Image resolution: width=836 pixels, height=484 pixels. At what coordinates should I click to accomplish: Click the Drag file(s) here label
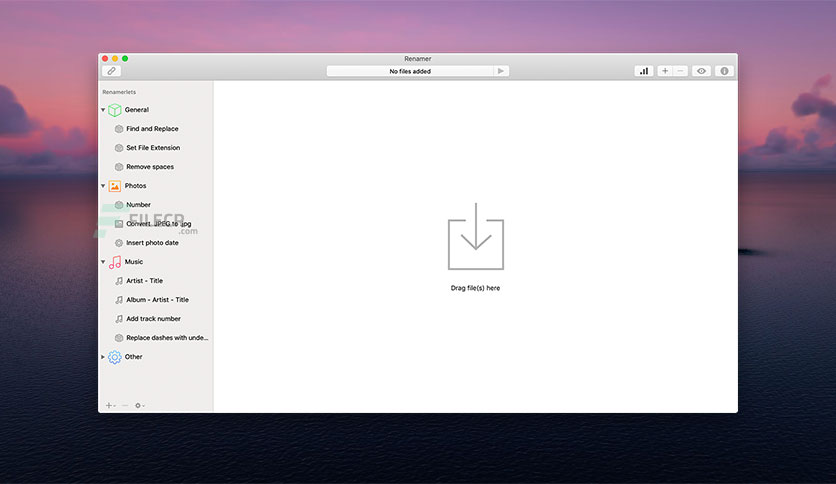(x=475, y=288)
